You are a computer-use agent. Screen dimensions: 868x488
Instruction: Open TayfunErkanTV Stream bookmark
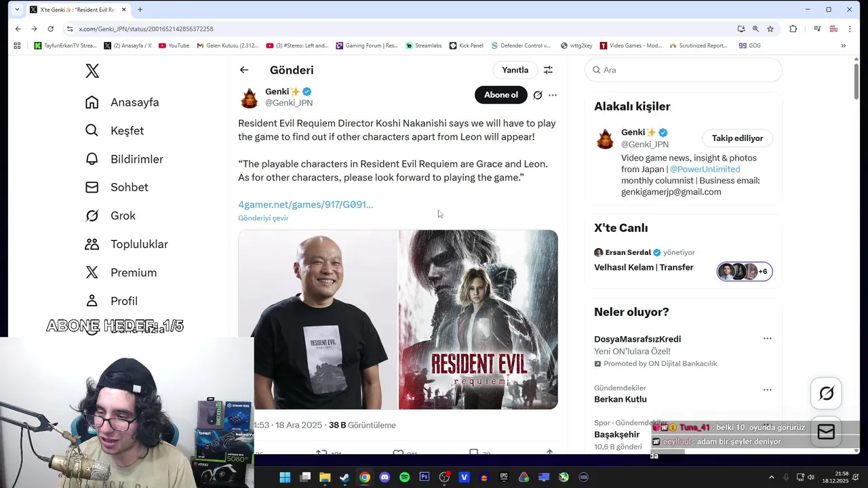65,45
